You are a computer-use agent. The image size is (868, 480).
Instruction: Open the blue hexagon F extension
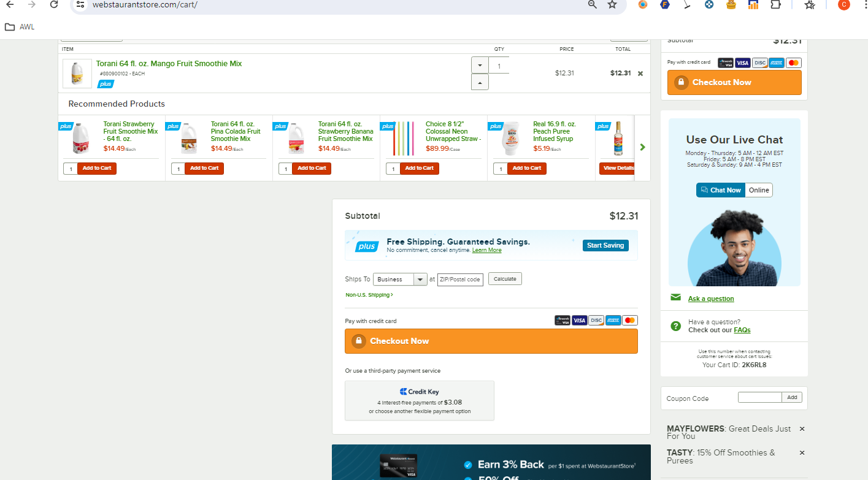coord(665,4)
